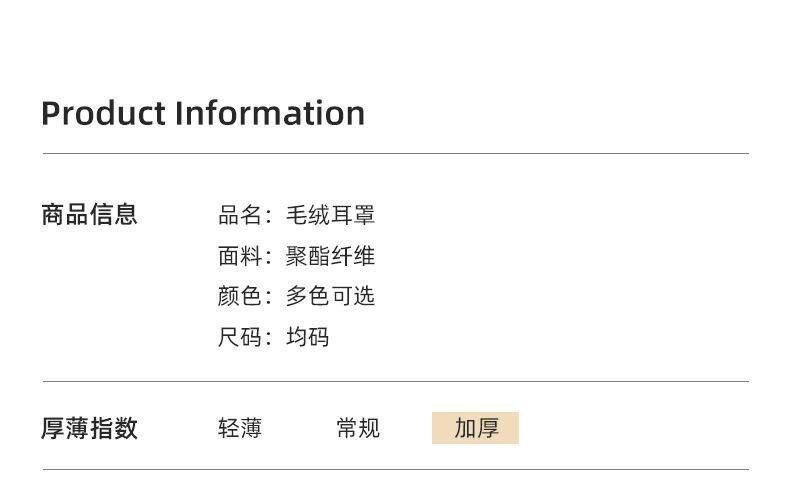This screenshot has height=493, width=790.
Task: Choose the 常规 thickness option
Action: (358, 429)
